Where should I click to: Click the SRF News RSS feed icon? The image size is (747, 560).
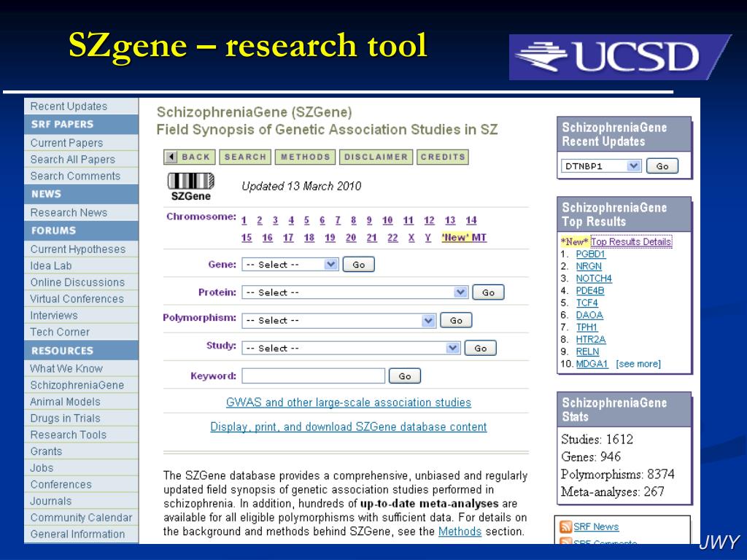pyautogui.click(x=565, y=526)
